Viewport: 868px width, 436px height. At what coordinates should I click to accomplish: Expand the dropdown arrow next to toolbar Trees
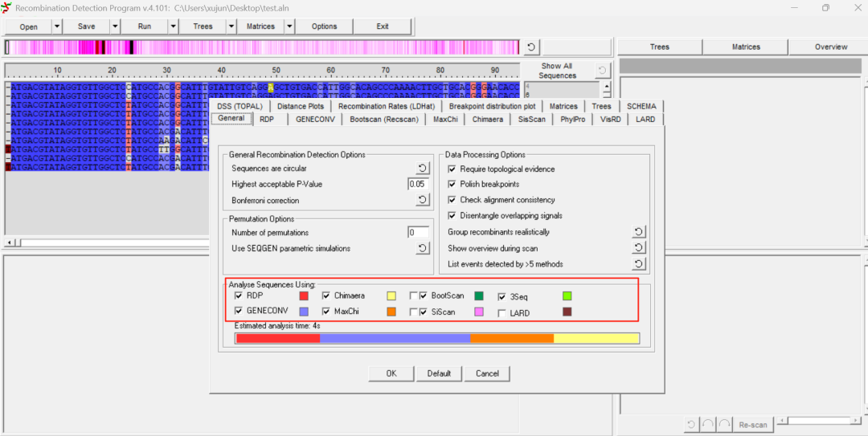tap(231, 26)
